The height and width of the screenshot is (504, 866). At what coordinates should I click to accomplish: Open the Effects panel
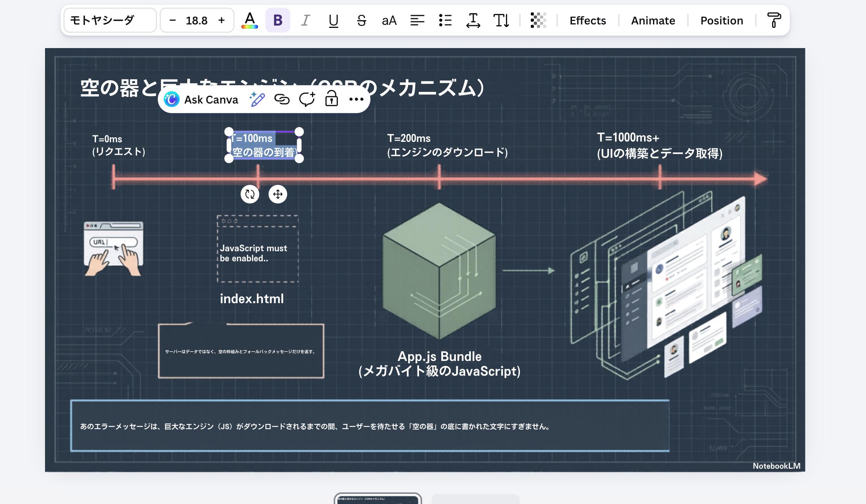[587, 20]
